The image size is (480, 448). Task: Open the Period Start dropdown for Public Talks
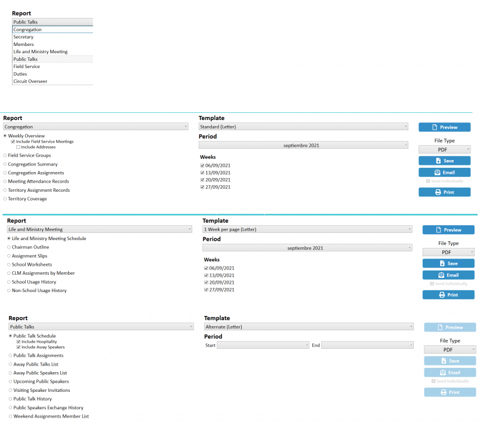(263, 345)
